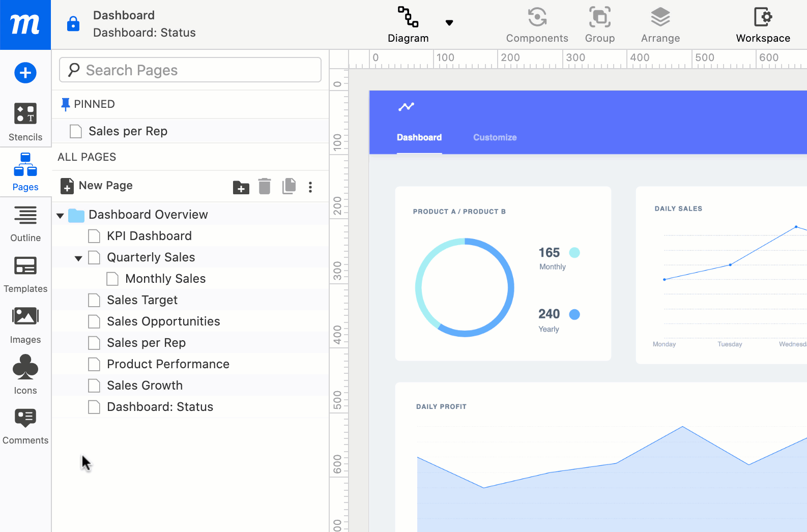807x532 pixels.
Task: Collapse the Quarterly Sales page tree
Action: coord(78,258)
